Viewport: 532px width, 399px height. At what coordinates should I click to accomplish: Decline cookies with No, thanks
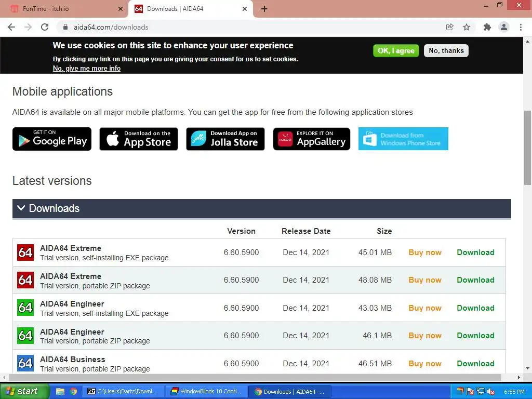446,51
